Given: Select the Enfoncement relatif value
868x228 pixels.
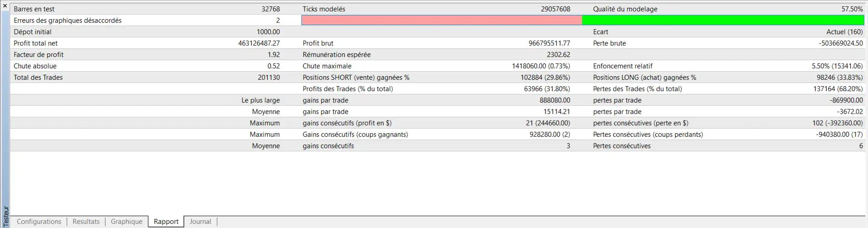Looking at the screenshot, I should click(837, 66).
